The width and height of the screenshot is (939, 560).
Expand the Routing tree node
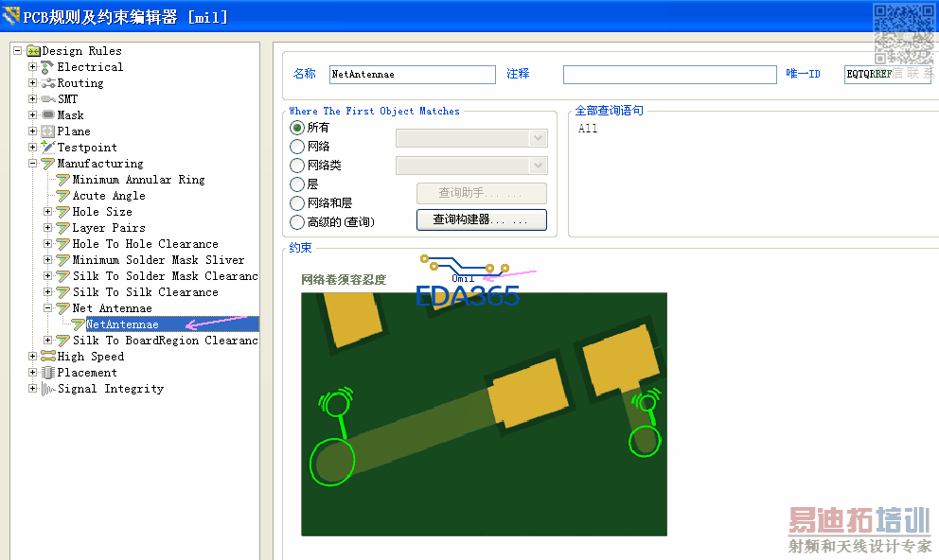pyautogui.click(x=33, y=83)
